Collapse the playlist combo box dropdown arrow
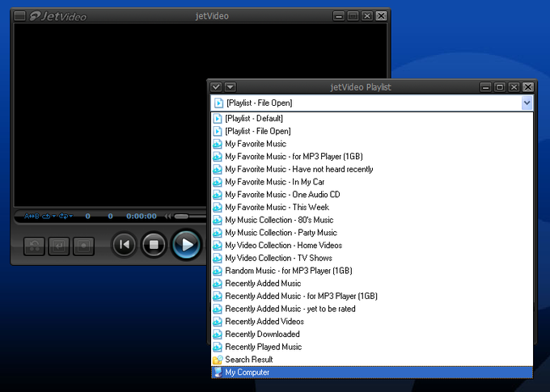 [527, 103]
